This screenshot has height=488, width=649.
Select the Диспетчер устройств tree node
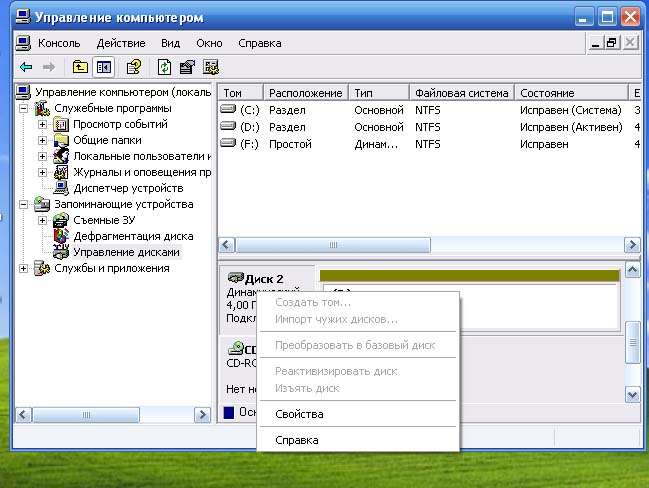tap(127, 188)
